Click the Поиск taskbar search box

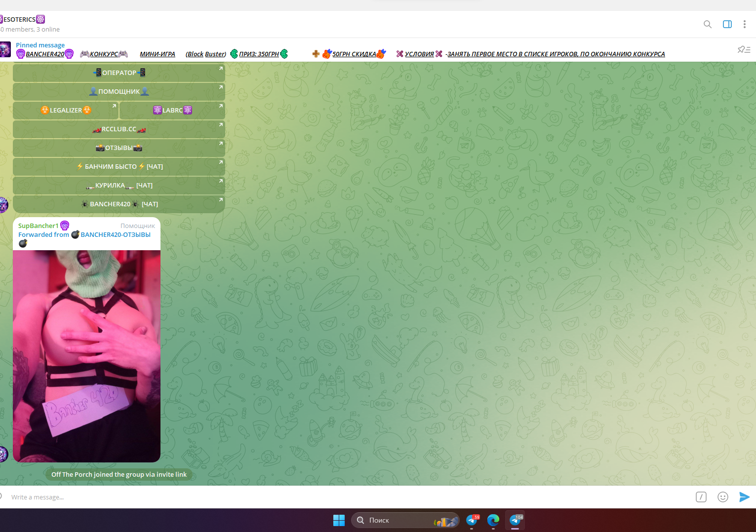tap(405, 520)
